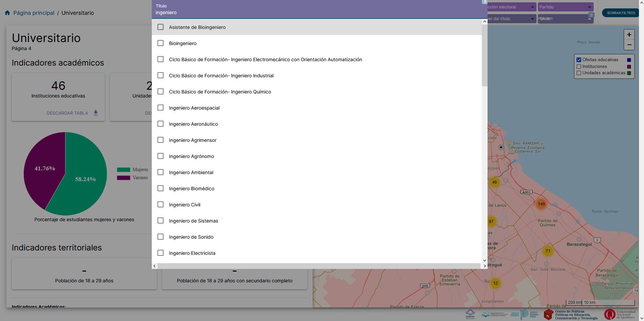Check the Bioingeniero option
644x321 pixels.
pyautogui.click(x=160, y=43)
